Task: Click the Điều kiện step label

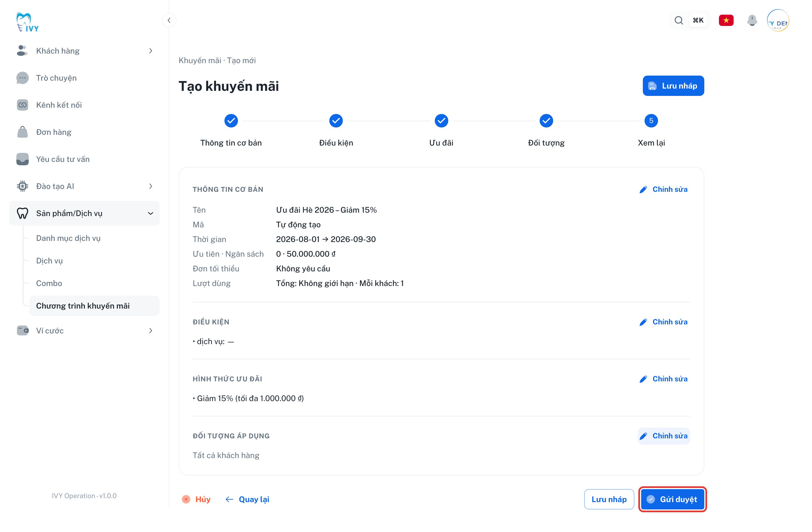Action: coord(336,143)
